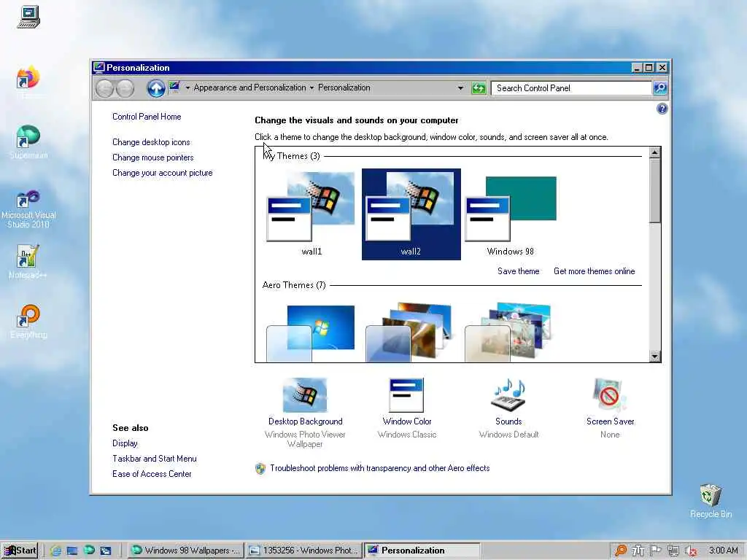Open the Screen Saver icon
The image size is (747, 560).
(x=610, y=394)
